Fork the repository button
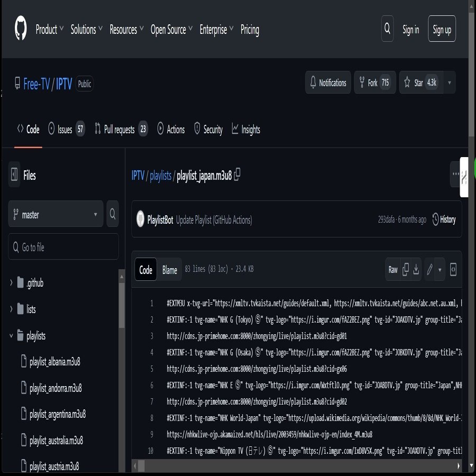Image resolution: width=476 pixels, height=476 pixels. point(375,83)
